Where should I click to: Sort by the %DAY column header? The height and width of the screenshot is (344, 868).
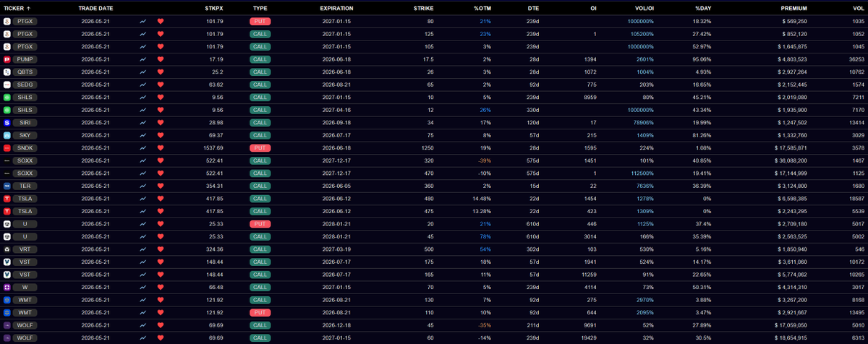click(x=703, y=7)
